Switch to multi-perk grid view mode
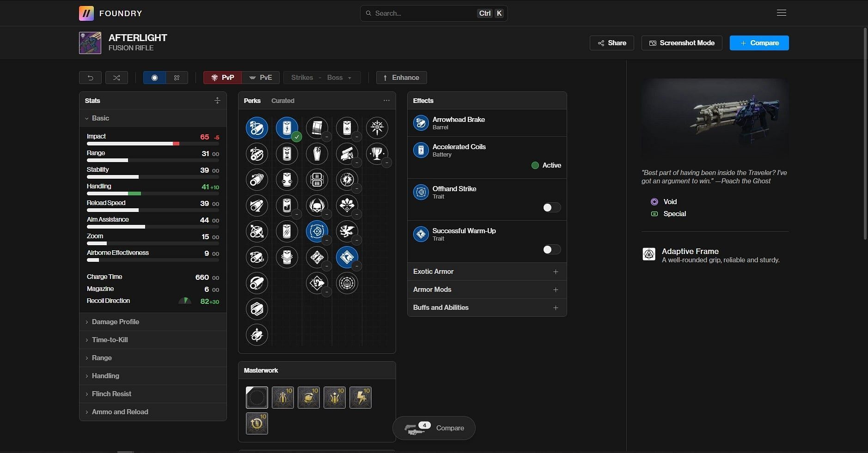This screenshot has width=868, height=453. point(177,78)
